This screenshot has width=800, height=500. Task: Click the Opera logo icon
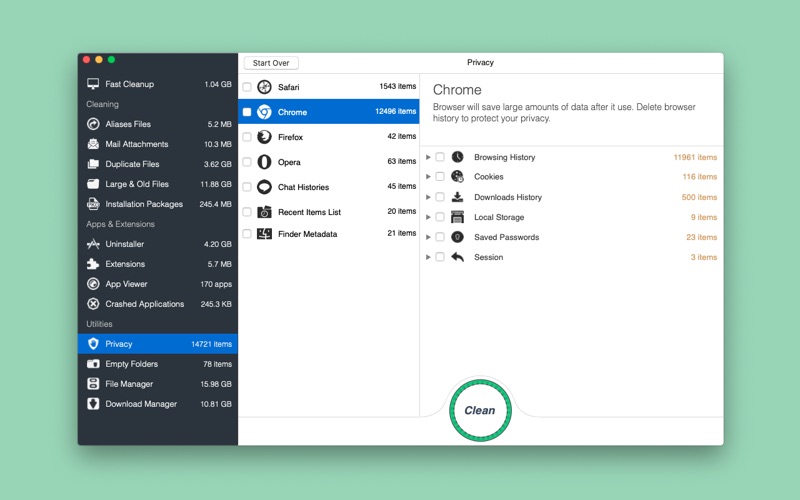click(264, 162)
